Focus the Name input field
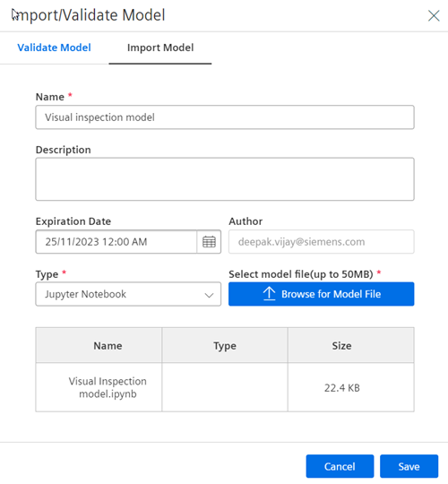448x484 pixels. [225, 117]
